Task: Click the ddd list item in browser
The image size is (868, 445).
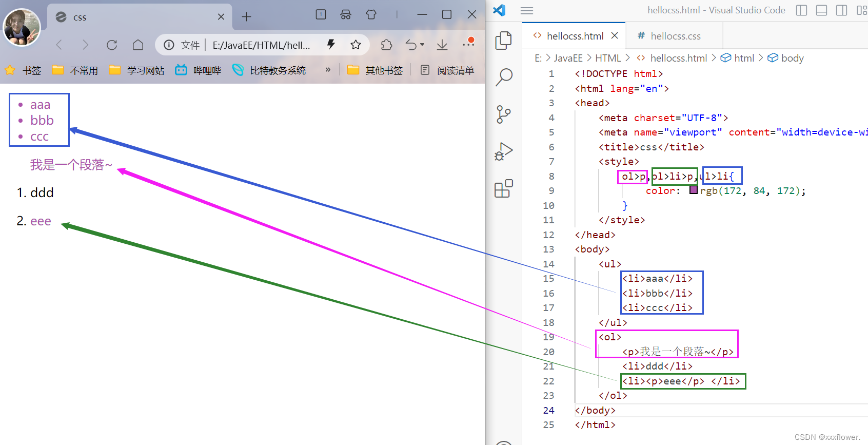Action: pos(42,192)
